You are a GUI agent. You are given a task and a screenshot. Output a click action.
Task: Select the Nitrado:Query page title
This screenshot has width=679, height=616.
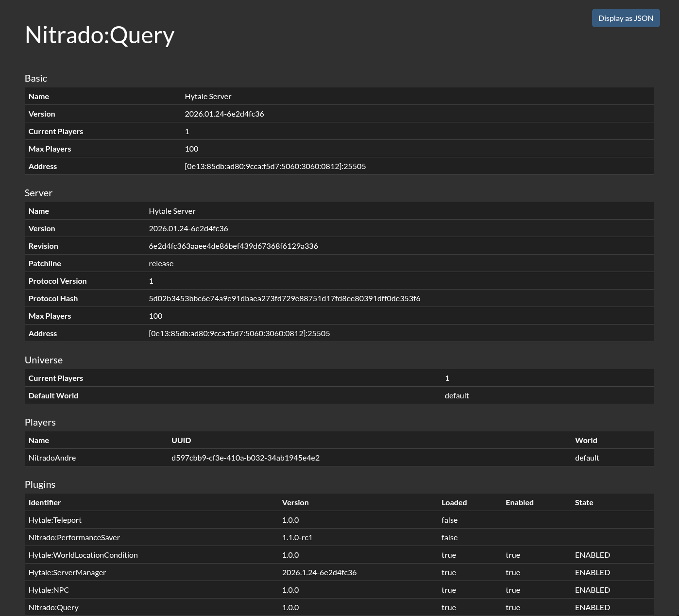click(x=100, y=35)
